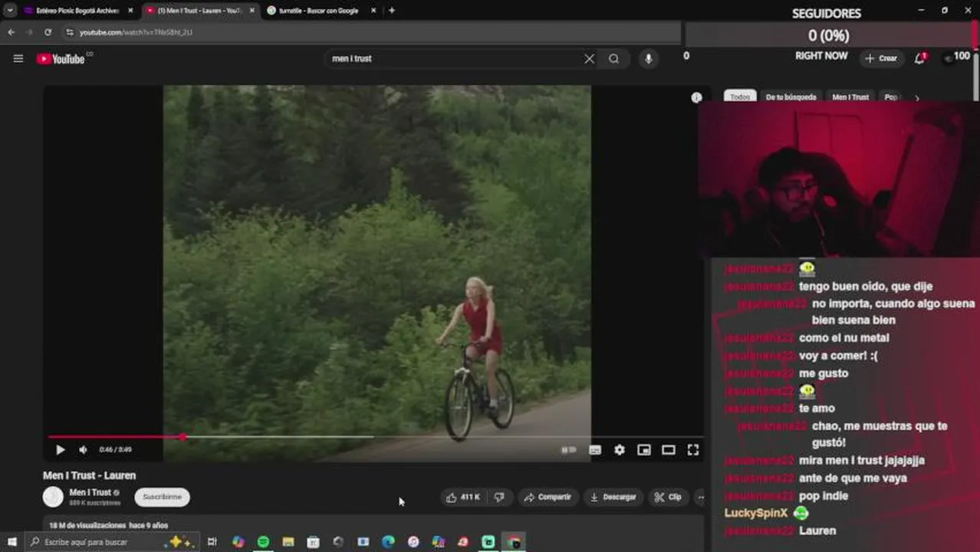This screenshot has width=980, height=552.
Task: Go back to the previous page
Action: click(11, 32)
